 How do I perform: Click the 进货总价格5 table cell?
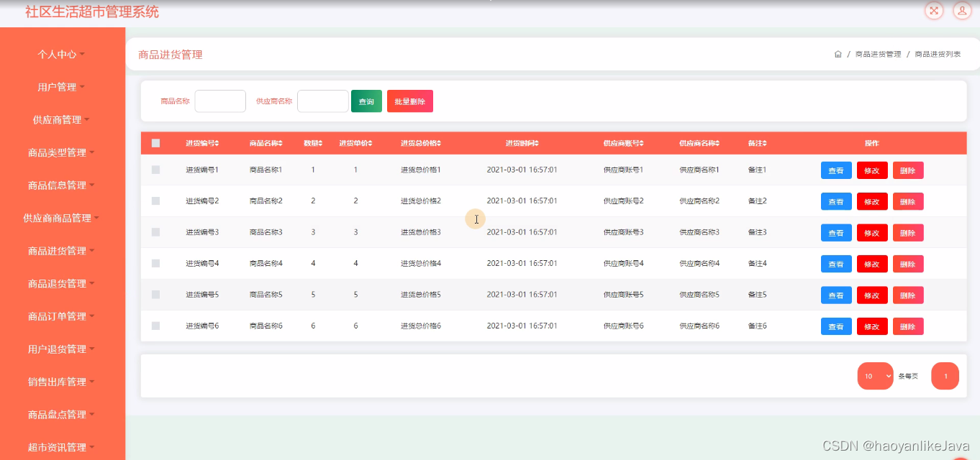pos(421,295)
